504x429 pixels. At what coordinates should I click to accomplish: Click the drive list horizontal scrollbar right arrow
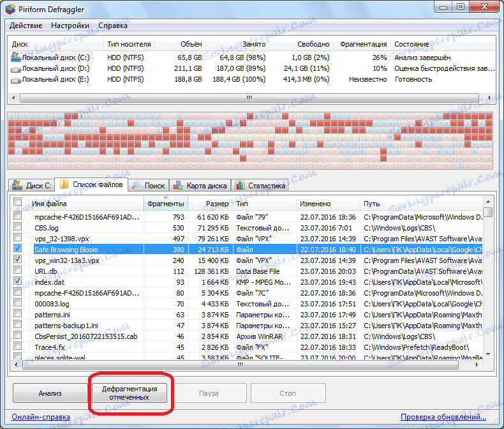pos(489,98)
